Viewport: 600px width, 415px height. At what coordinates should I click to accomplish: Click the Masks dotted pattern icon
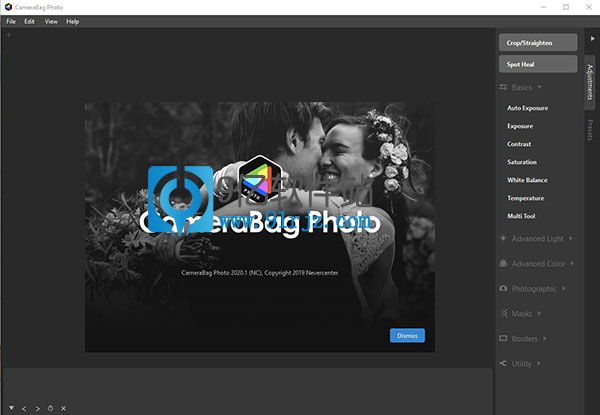[x=504, y=313]
